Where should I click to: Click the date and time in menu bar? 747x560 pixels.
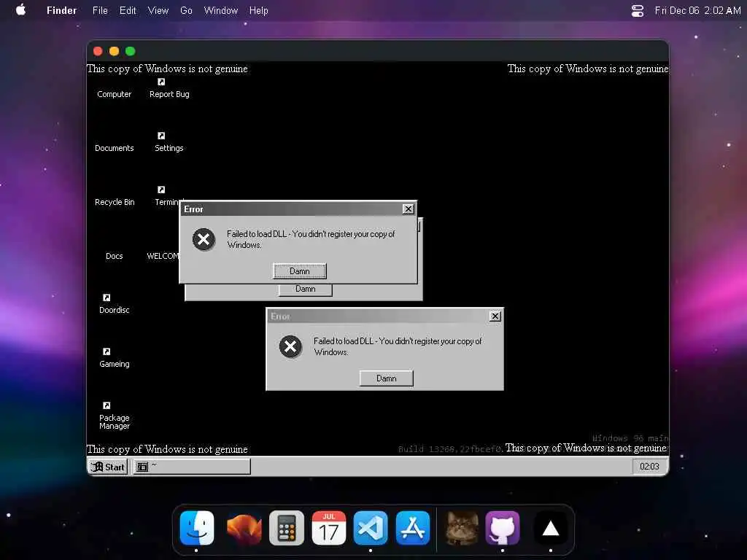click(x=697, y=10)
